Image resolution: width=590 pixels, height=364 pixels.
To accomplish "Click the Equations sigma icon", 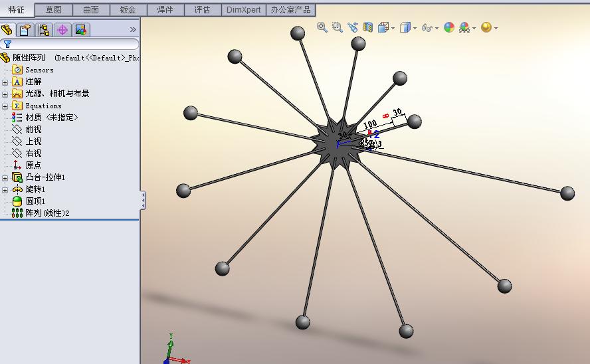I will coord(17,106).
